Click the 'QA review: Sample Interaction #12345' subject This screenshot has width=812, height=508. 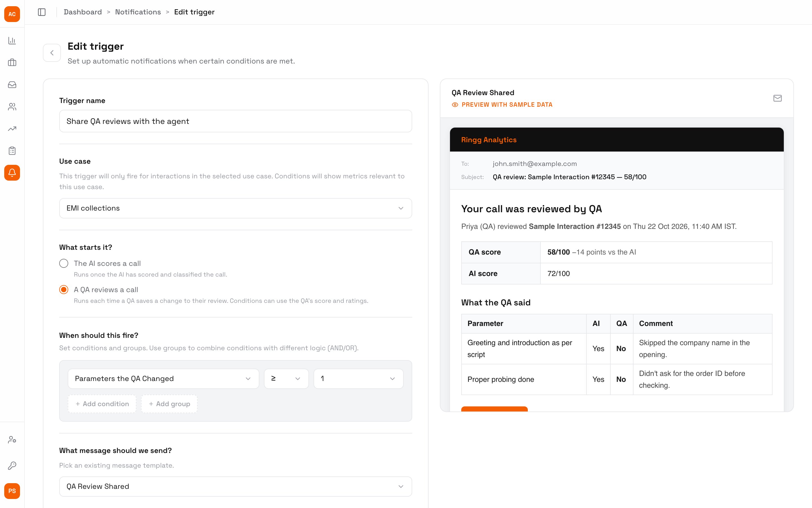[x=570, y=177]
